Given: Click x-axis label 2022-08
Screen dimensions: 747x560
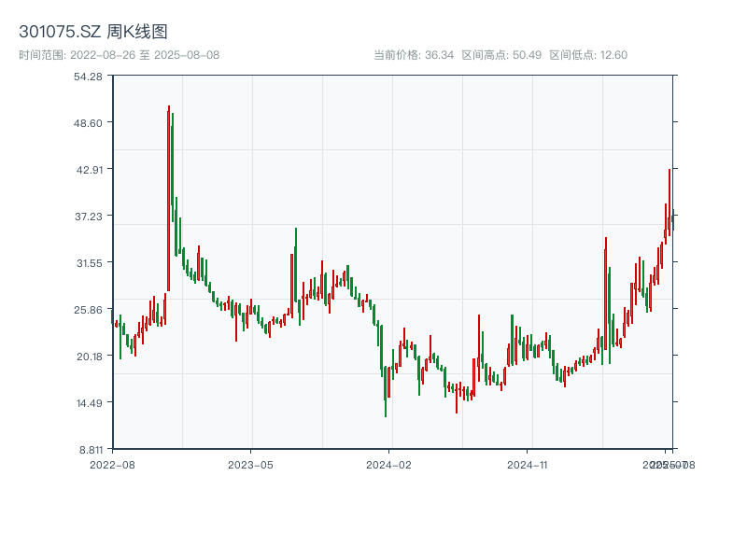Looking at the screenshot, I should point(112,465).
